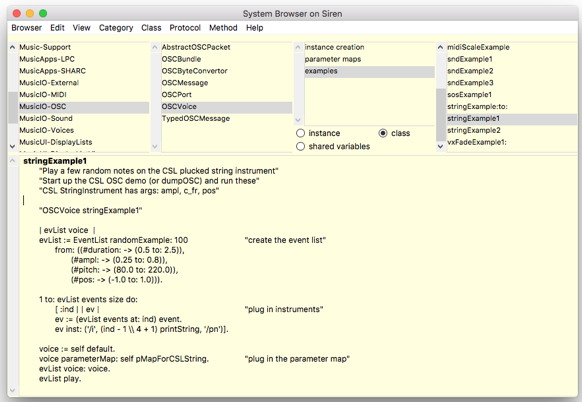The image size is (582, 402).
Task: Select the instance radio button
Action: coord(300,133)
